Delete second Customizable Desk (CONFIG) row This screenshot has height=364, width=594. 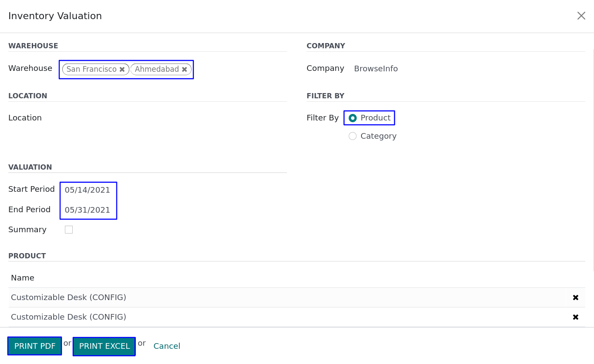[575, 317]
